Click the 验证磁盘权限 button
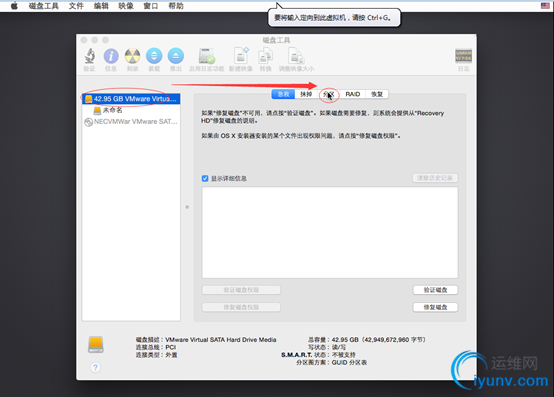This screenshot has width=554, height=397. 241,290
